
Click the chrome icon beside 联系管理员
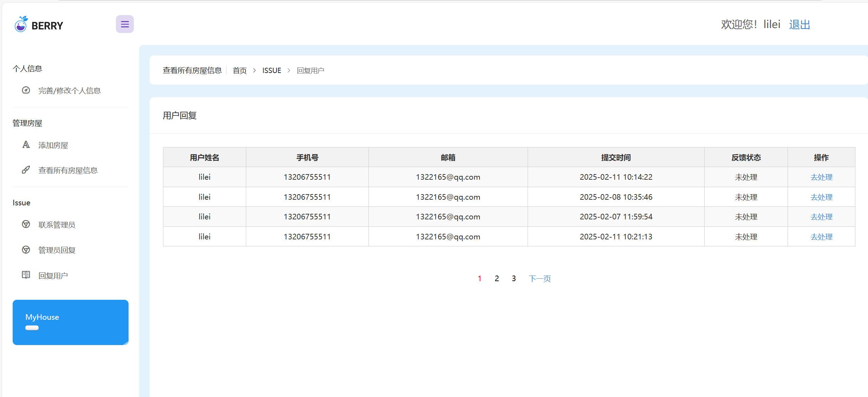(x=26, y=224)
